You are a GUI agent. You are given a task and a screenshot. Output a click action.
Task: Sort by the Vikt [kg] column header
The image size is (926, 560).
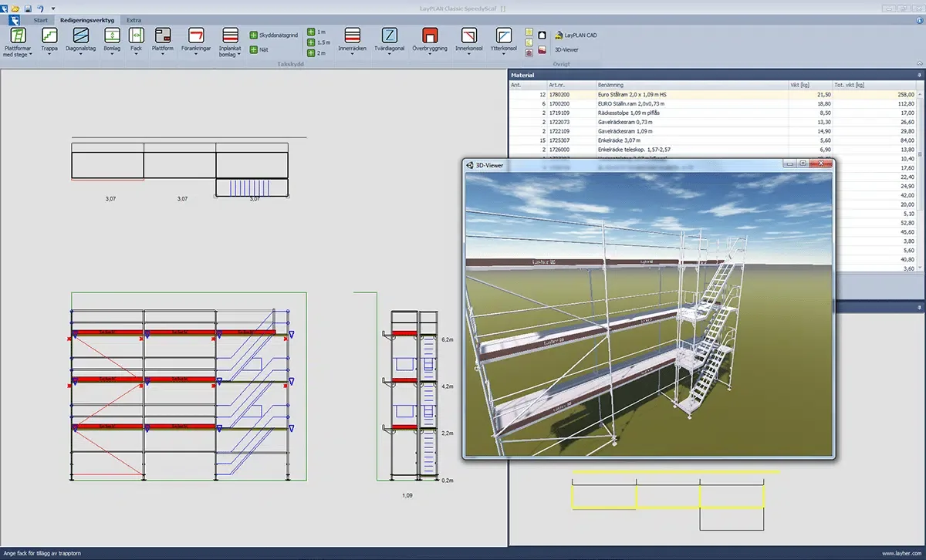point(810,85)
